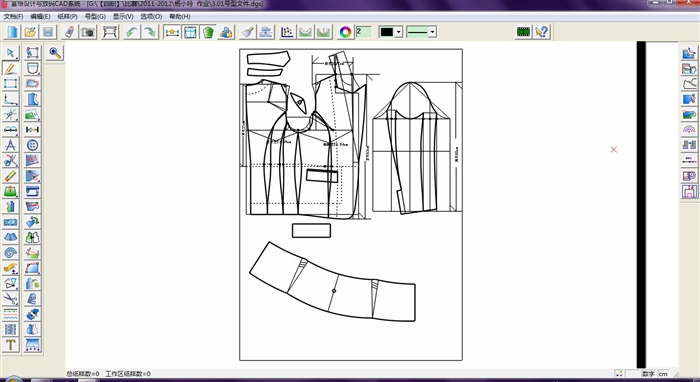This screenshot has height=382, width=700.
Task: Click the plotter icon in top toolbar
Action: 110,32
